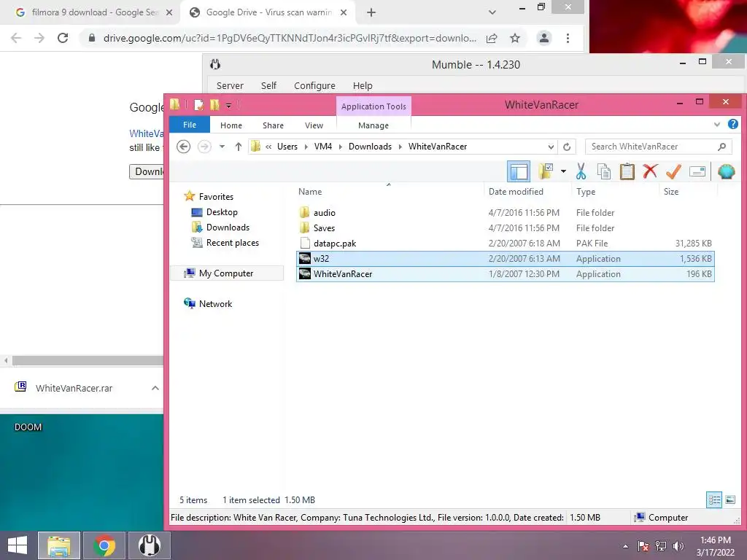Screen dimensions: 747x560
Task: Click the Explorer Back arrow button
Action: tap(183, 147)
